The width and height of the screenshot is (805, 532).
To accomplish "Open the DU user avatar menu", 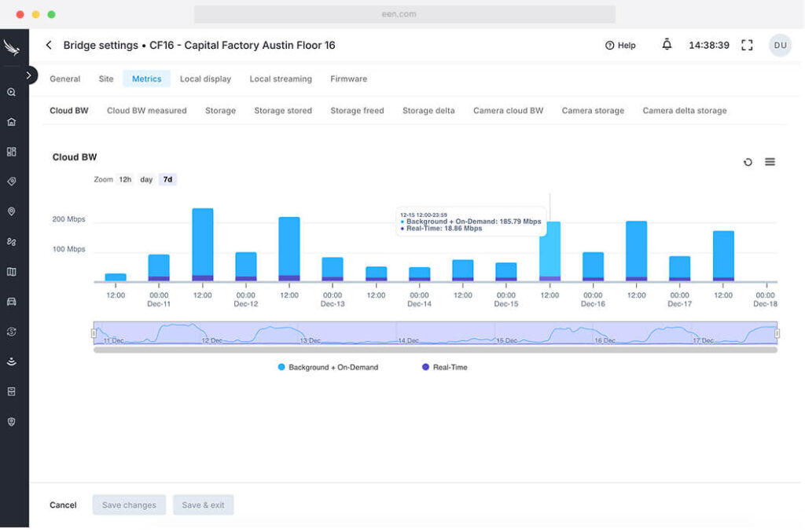I will click(x=780, y=46).
